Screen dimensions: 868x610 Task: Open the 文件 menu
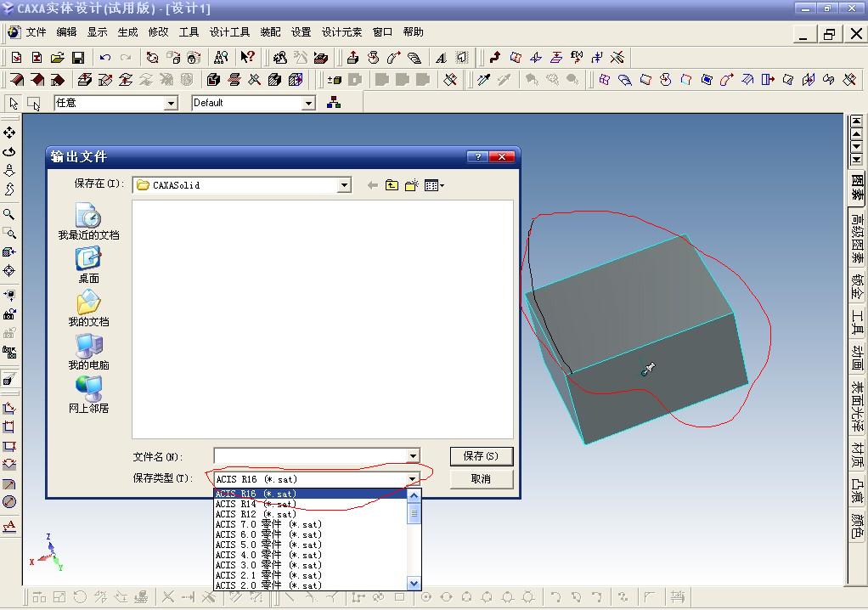click(x=36, y=32)
